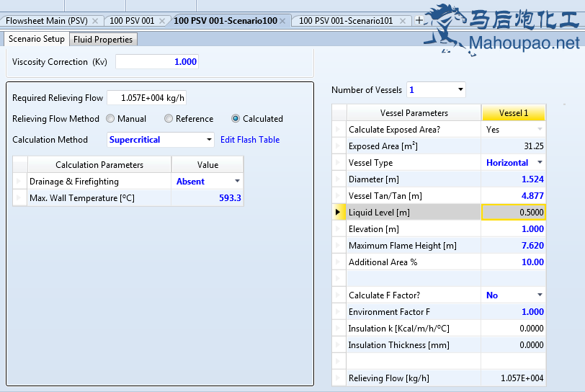Edit Vessel Tan/Tan value 4.877

point(514,195)
